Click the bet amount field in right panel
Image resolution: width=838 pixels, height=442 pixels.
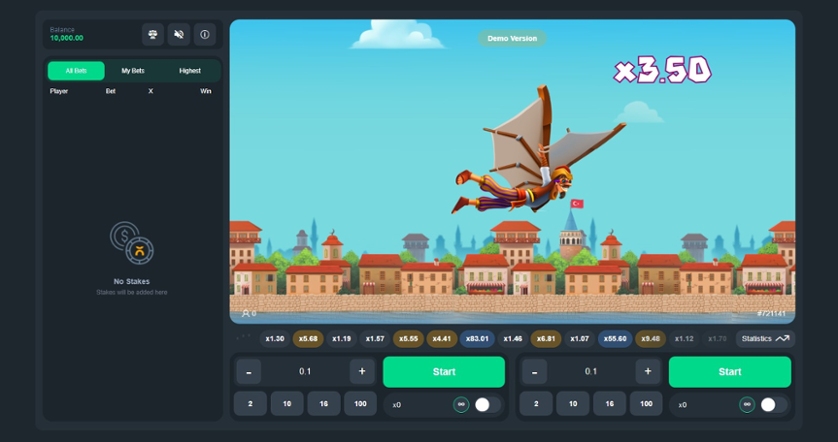[590, 372]
